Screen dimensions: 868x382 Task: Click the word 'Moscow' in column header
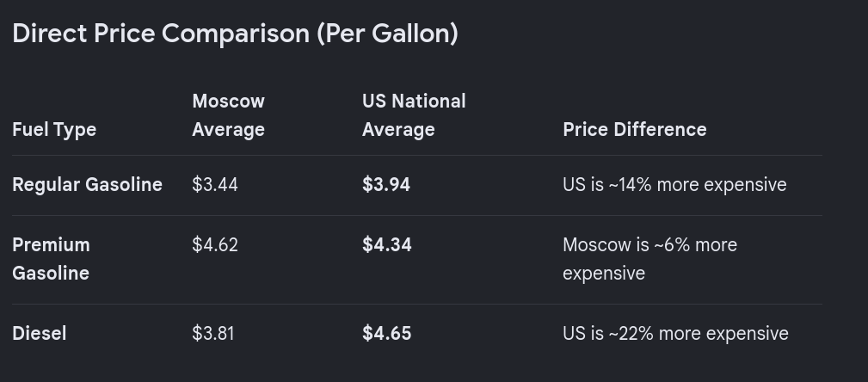click(228, 102)
